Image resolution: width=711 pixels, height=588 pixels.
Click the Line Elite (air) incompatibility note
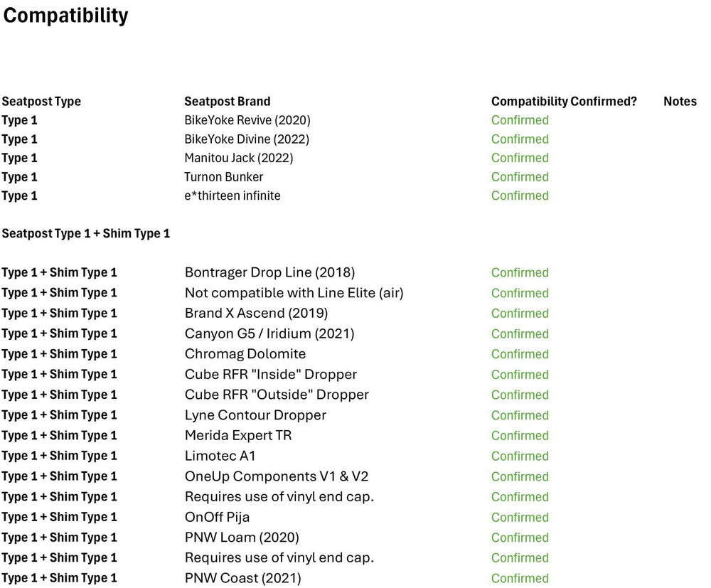(294, 293)
